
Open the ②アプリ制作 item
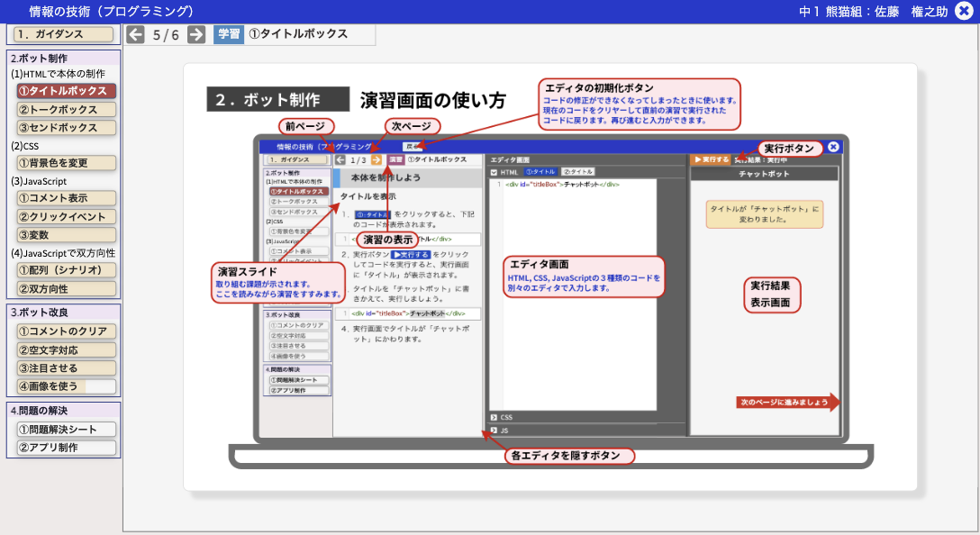[67, 448]
